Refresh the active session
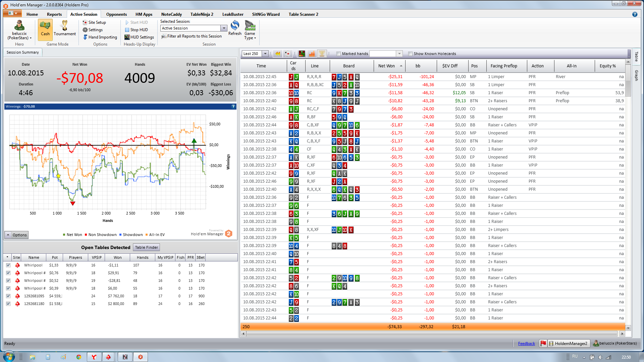This screenshot has height=362, width=644. tap(235, 28)
